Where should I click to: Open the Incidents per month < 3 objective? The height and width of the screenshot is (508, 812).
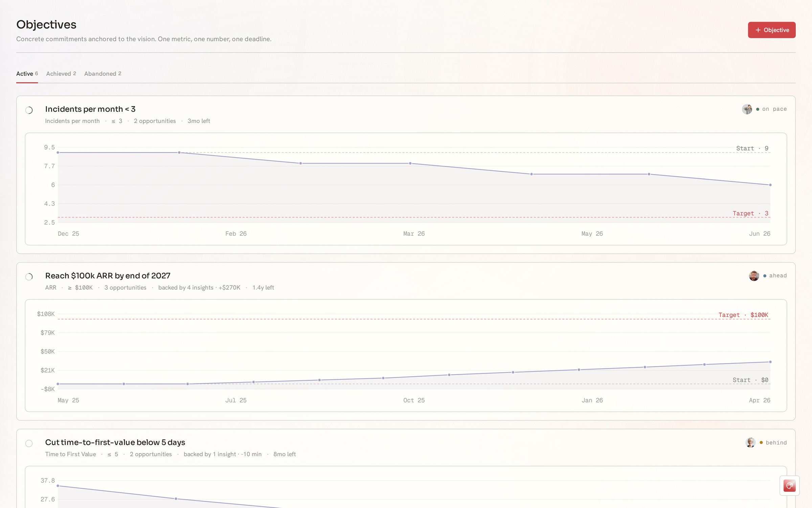click(x=90, y=109)
